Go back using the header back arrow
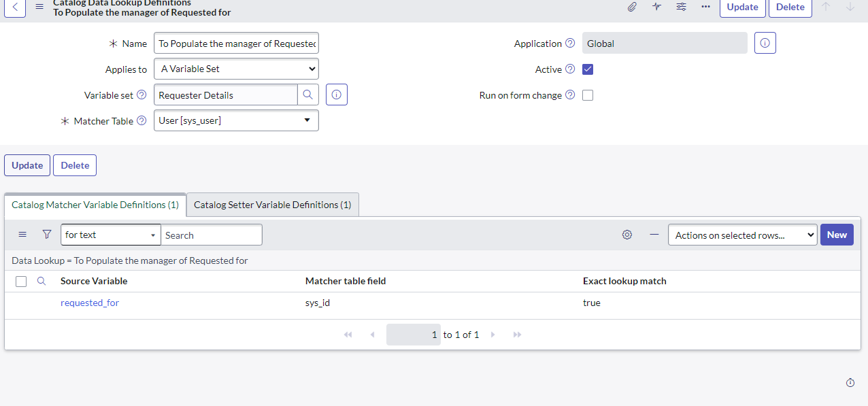 (15, 7)
